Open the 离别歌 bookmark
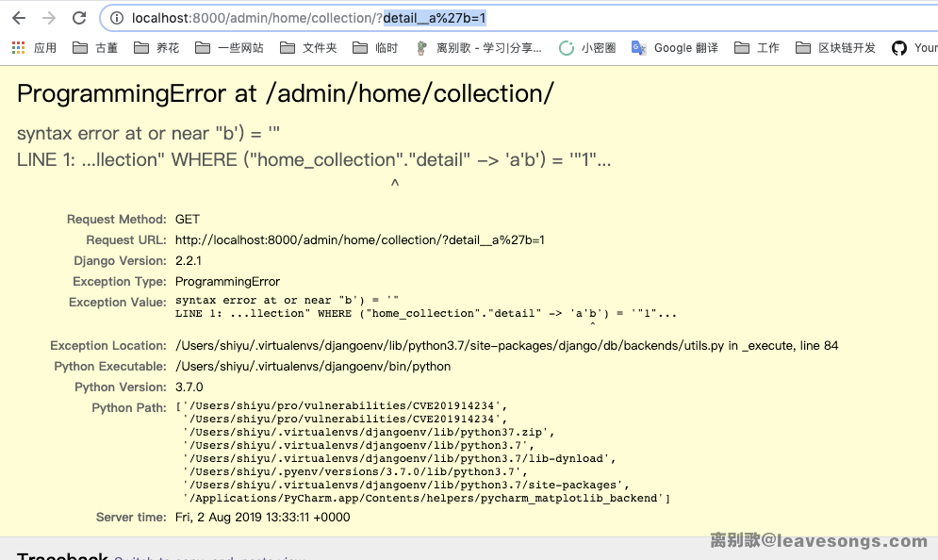 (479, 47)
